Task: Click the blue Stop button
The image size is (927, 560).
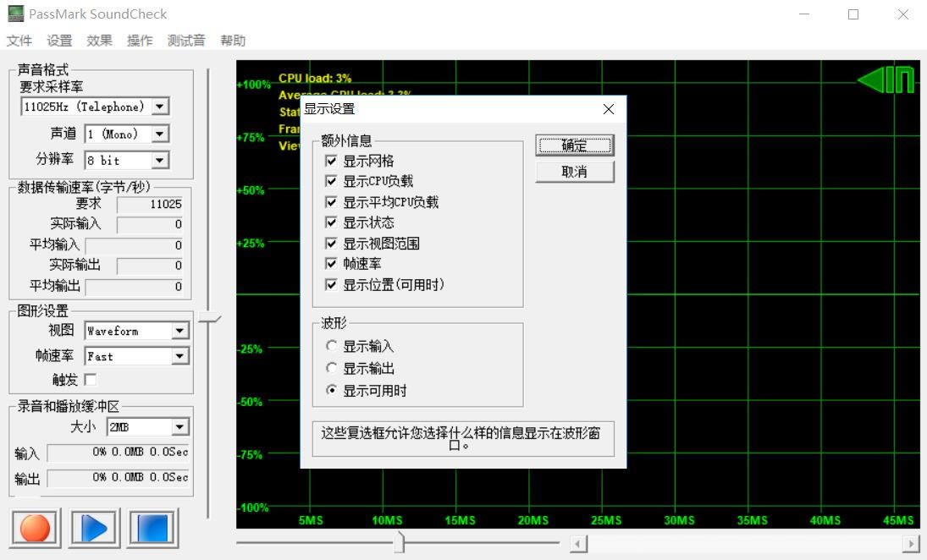Action: coord(152,528)
